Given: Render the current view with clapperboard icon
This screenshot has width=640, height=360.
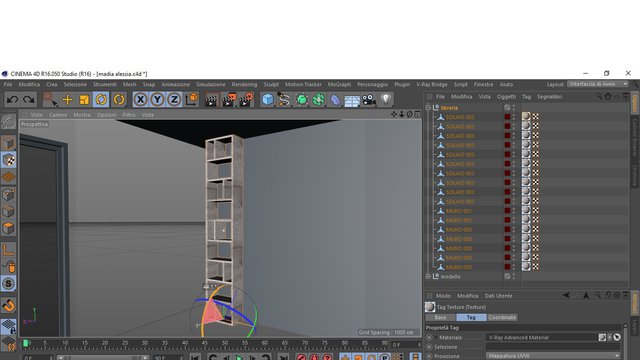Looking at the screenshot, I should tap(211, 99).
